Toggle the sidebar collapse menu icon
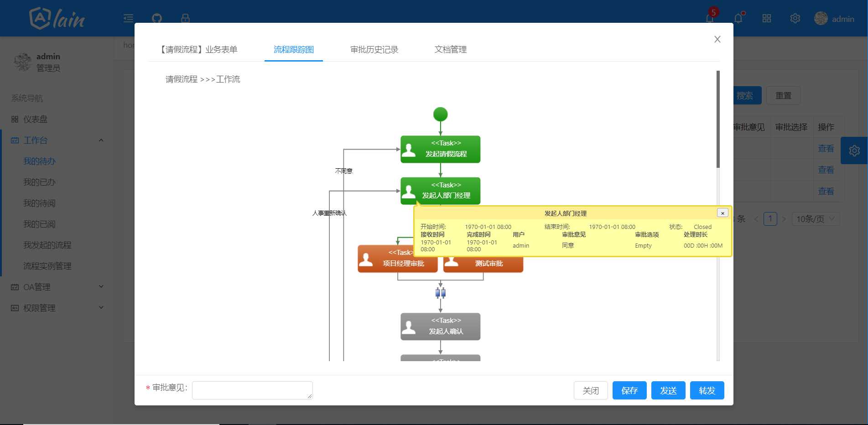The width and height of the screenshot is (868, 425). coord(128,18)
